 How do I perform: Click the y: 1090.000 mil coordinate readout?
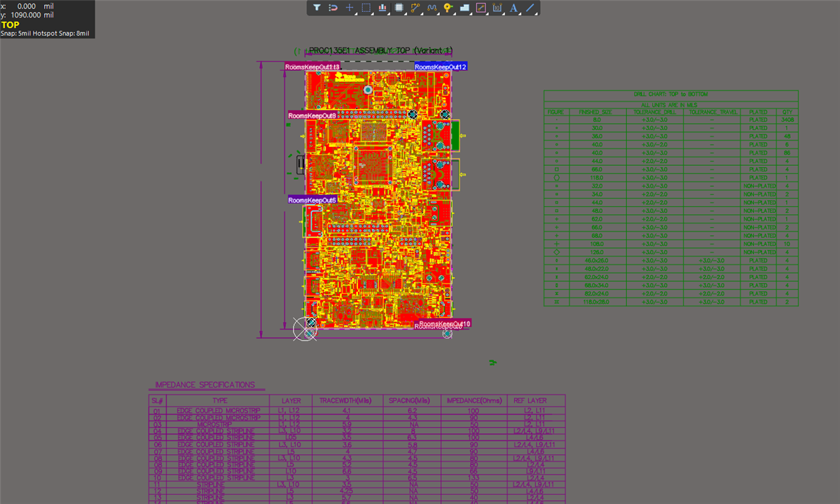click(x=27, y=15)
